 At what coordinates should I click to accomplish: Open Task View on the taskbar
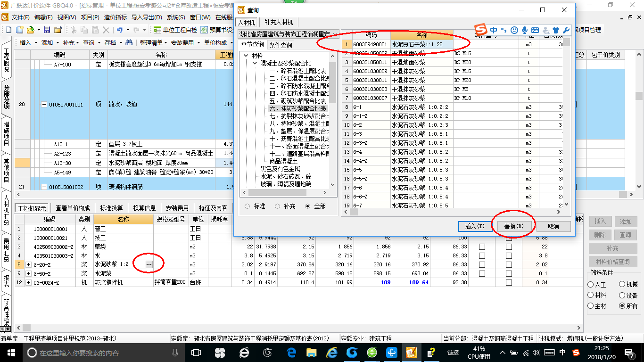point(196,353)
